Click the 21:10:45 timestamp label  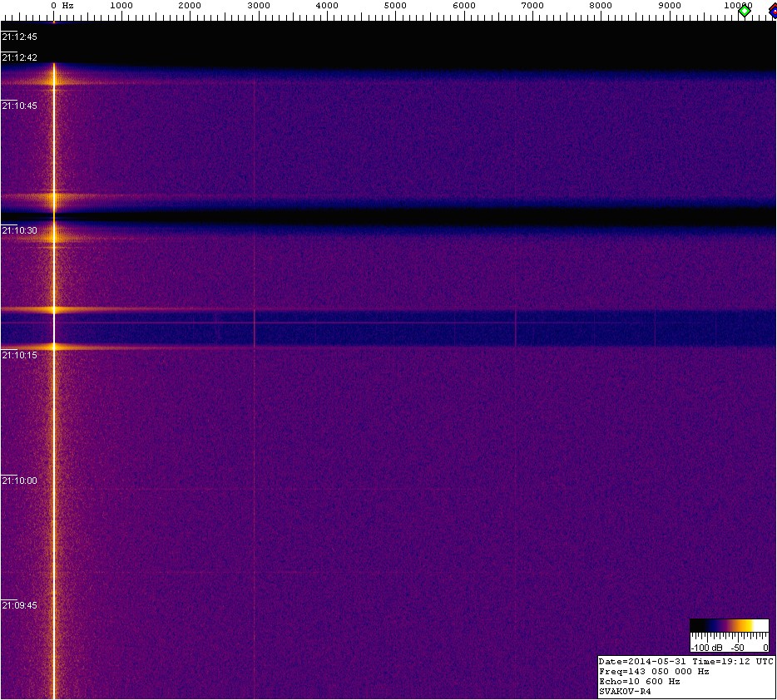[x=20, y=106]
